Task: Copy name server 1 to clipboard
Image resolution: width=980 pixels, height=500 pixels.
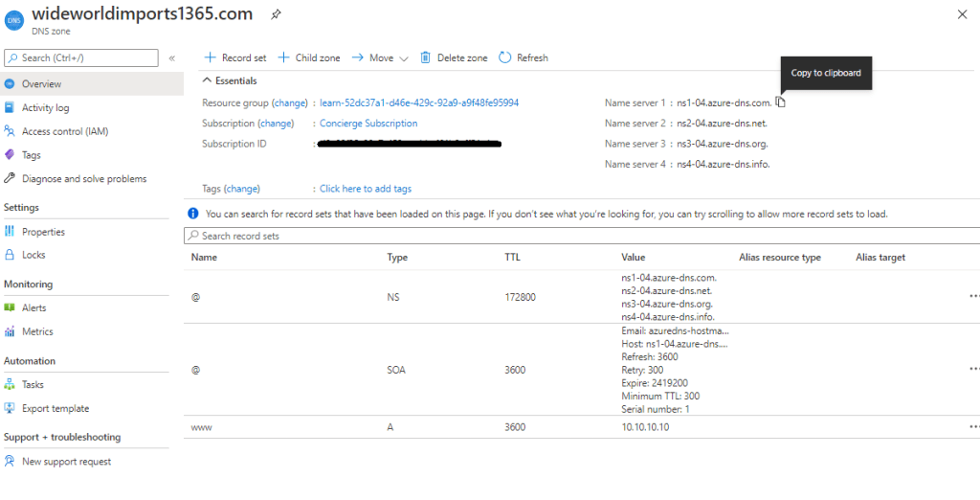Action: [x=781, y=102]
